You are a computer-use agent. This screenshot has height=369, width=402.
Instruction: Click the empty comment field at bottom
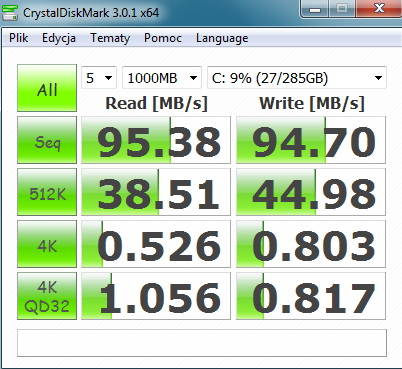point(202,343)
